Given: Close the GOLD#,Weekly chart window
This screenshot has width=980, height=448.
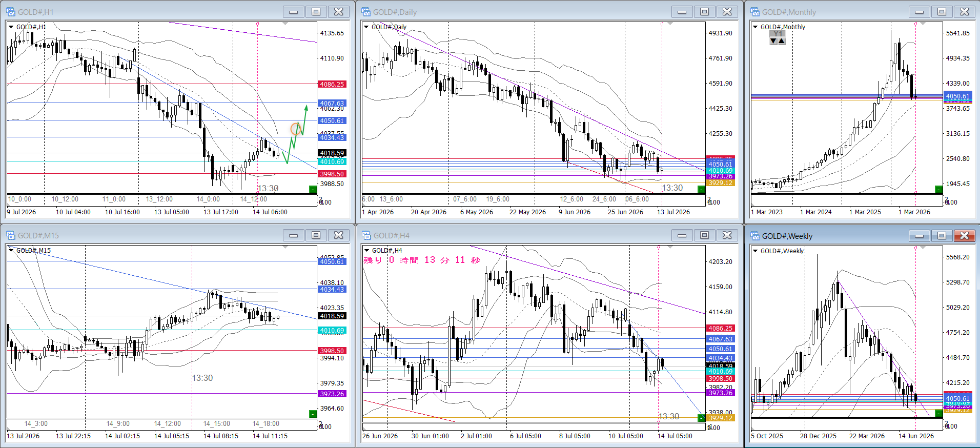Looking at the screenshot, I should [x=965, y=236].
